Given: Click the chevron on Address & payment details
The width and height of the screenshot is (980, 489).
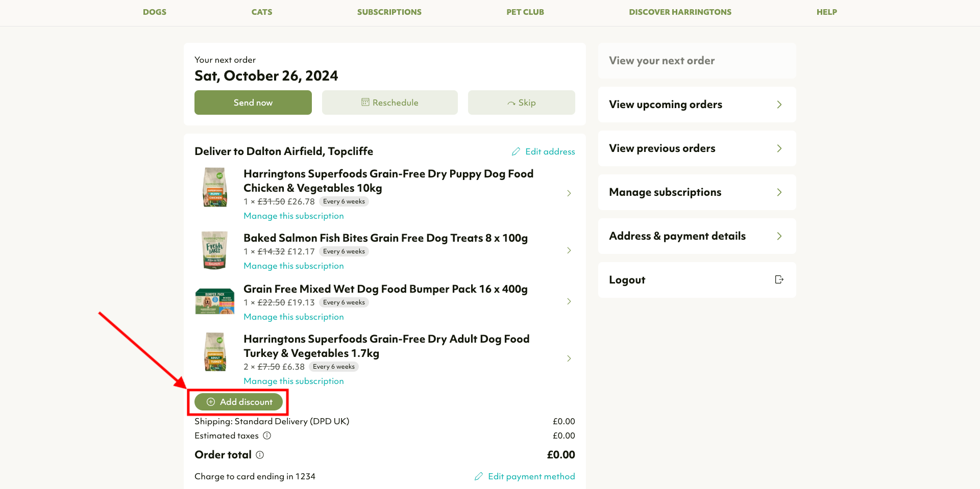Looking at the screenshot, I should (779, 236).
